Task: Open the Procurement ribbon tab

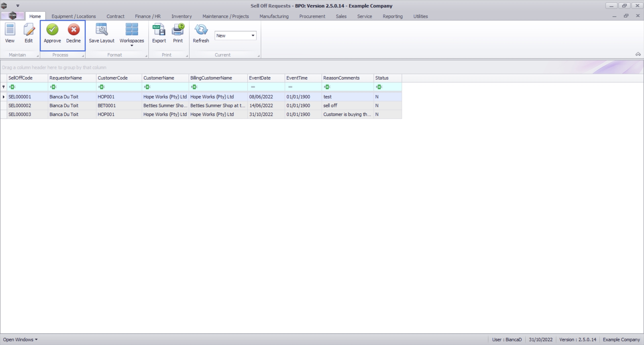Action: pyautogui.click(x=312, y=16)
